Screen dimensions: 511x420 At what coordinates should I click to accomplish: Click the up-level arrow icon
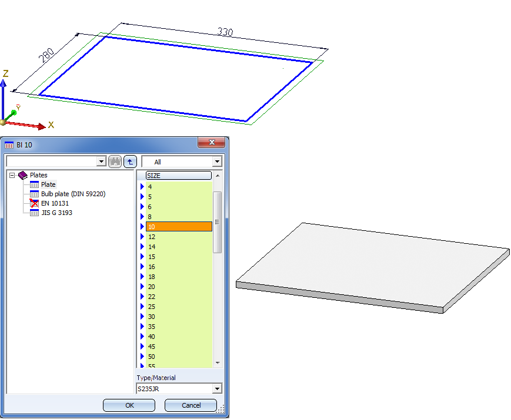[x=130, y=162]
